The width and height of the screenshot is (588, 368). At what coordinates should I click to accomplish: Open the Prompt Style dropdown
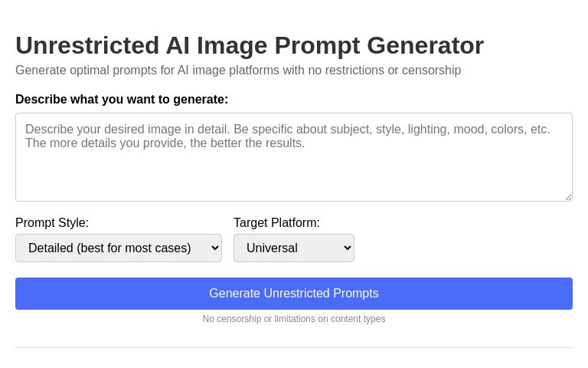119,248
